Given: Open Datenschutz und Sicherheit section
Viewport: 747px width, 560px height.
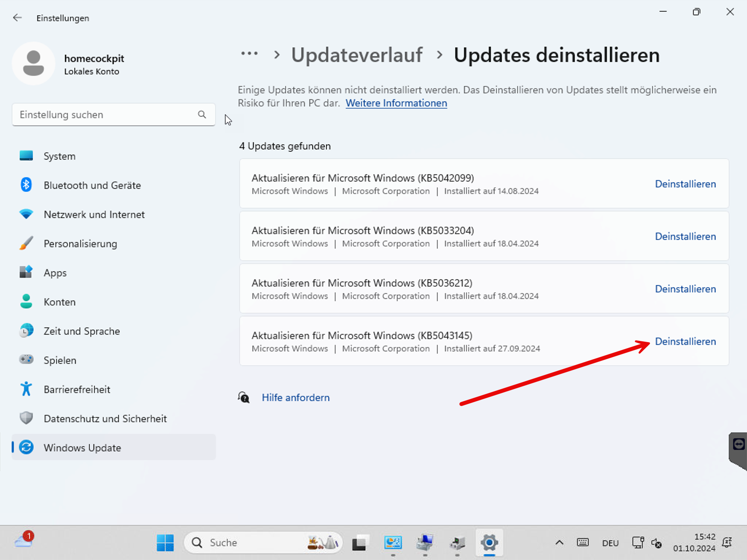Looking at the screenshot, I should (105, 419).
